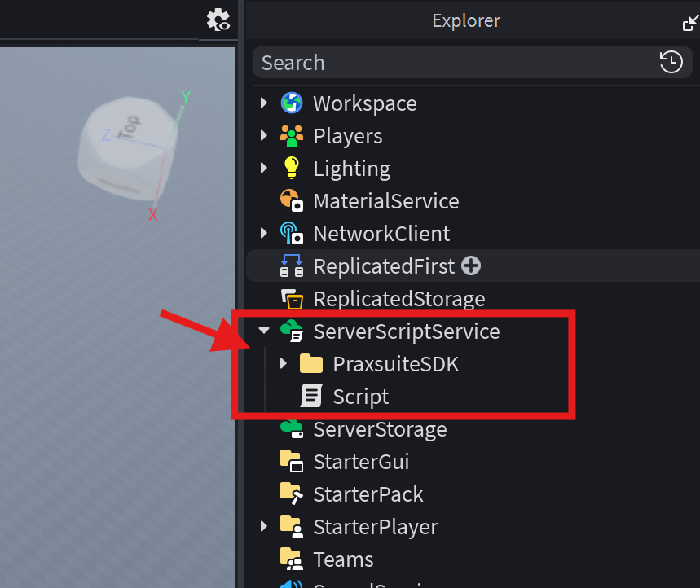This screenshot has height=588, width=700.
Task: Add object to ReplicatedFirst with plus button
Action: point(471,265)
